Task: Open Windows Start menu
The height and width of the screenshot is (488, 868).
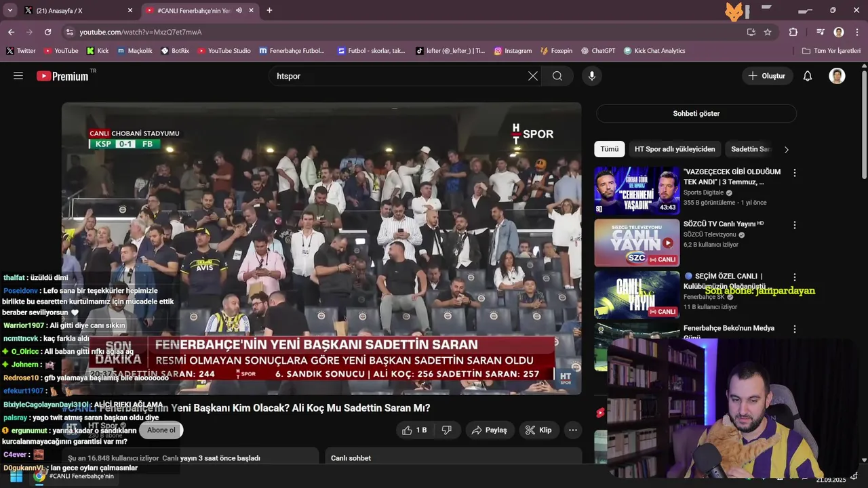Action: pos(15,476)
